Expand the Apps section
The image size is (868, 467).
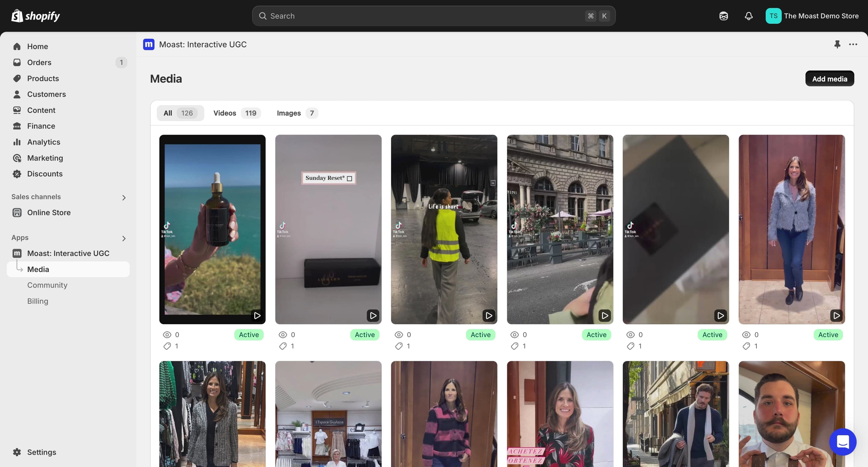(x=124, y=238)
